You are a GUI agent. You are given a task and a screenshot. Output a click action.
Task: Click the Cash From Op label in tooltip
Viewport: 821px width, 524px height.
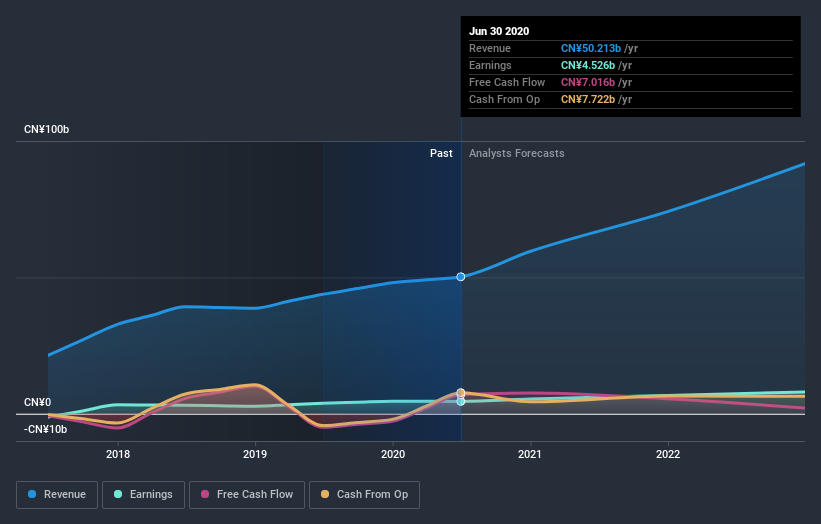coord(504,99)
